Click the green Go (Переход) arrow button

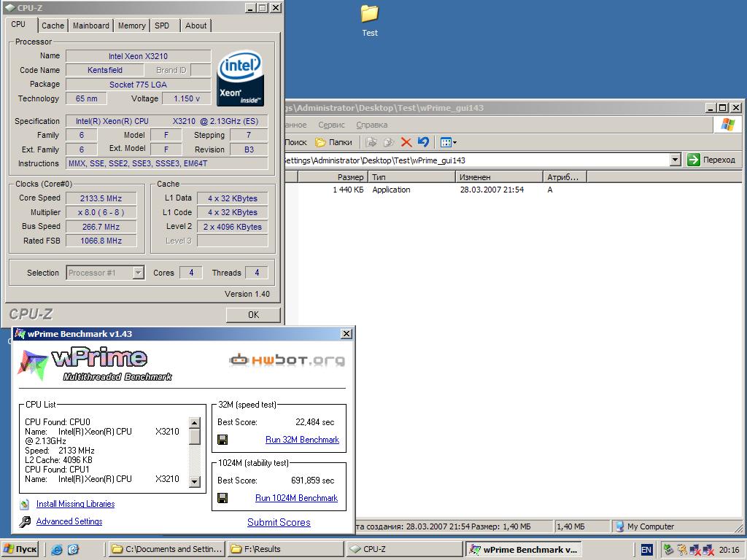pyautogui.click(x=694, y=160)
